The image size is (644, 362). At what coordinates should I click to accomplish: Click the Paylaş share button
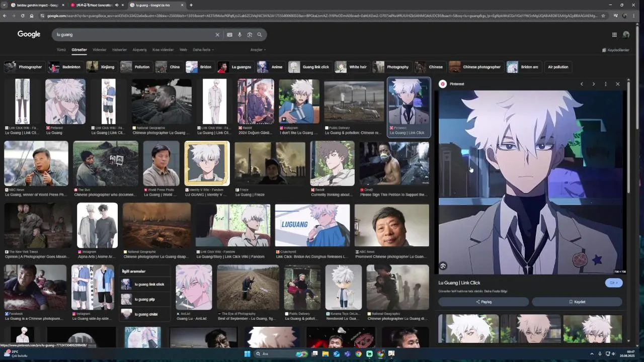tap(484, 302)
